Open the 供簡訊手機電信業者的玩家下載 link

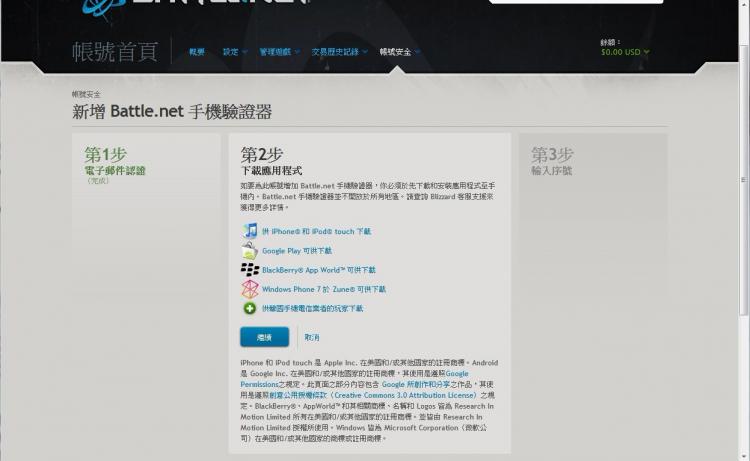pos(312,308)
